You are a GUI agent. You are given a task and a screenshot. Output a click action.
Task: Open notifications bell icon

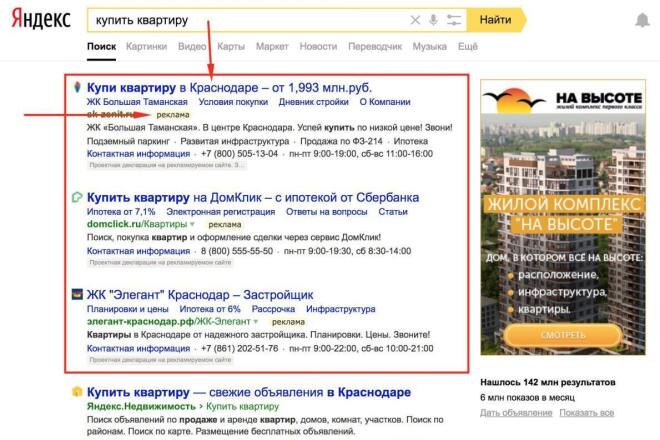[x=642, y=20]
